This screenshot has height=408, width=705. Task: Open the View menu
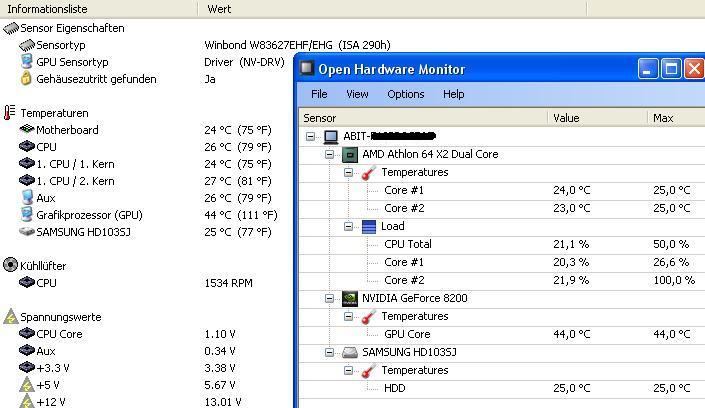click(x=357, y=94)
